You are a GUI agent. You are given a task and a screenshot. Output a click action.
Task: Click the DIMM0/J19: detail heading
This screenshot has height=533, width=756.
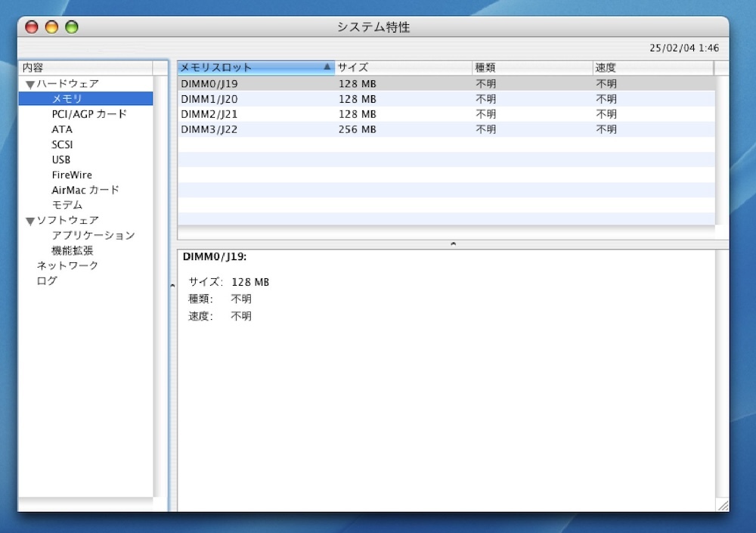[x=215, y=256]
